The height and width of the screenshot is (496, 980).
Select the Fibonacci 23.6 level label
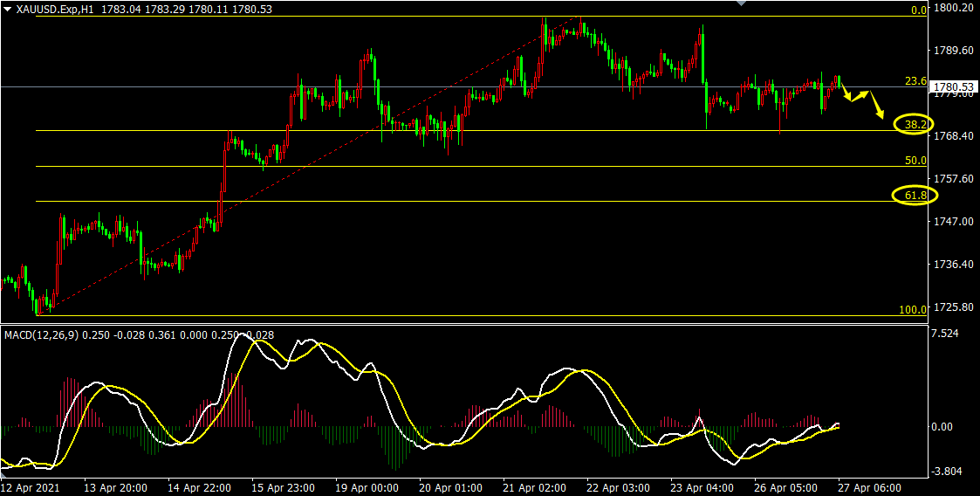(x=915, y=80)
